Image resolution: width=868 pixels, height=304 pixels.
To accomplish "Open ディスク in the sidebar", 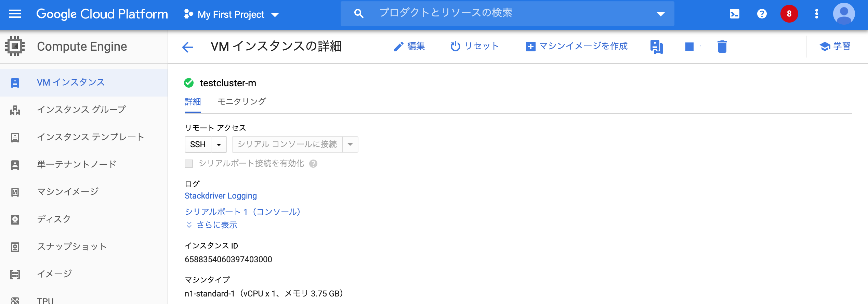I will (54, 219).
